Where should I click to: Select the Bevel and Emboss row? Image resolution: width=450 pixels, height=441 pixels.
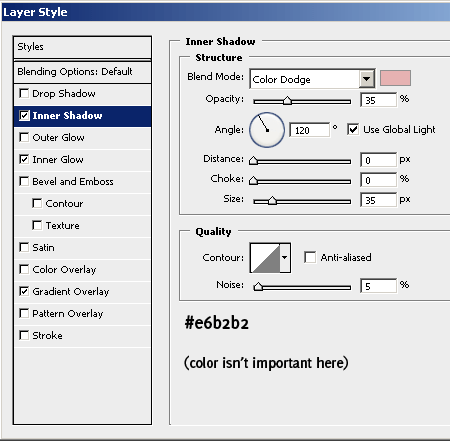click(x=82, y=182)
